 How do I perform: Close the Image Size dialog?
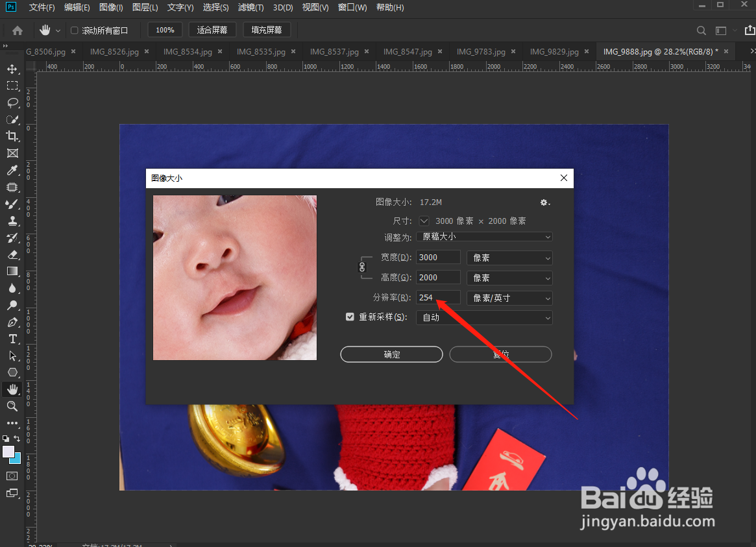pos(564,178)
